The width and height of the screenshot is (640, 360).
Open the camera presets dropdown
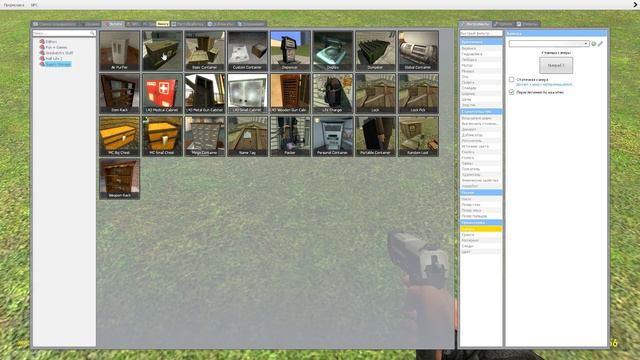(549, 44)
